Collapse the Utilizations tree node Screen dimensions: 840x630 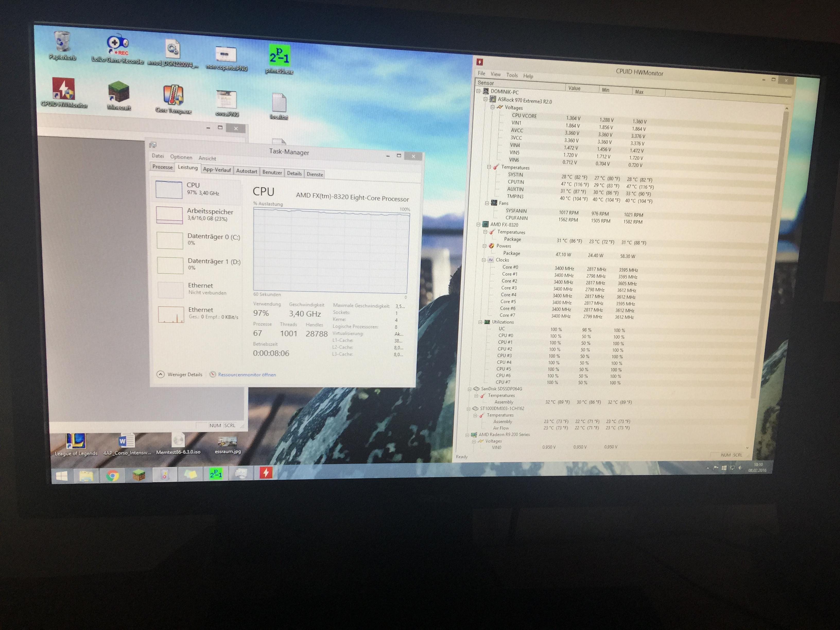pos(480,322)
